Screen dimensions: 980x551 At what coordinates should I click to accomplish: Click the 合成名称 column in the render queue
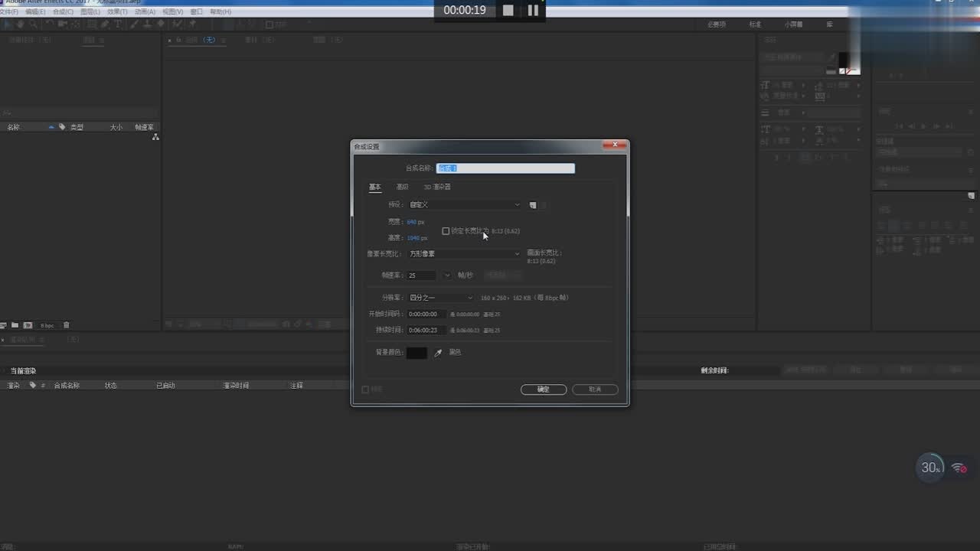tap(67, 385)
